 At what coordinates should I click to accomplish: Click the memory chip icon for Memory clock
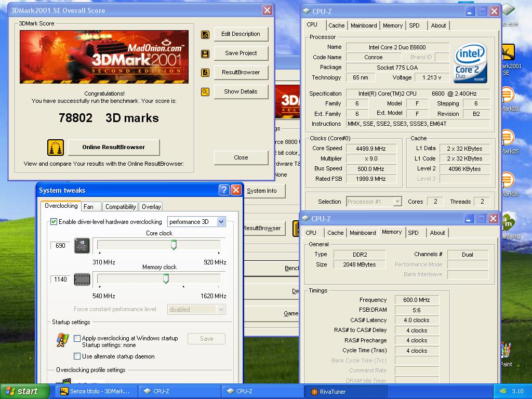coord(82,279)
